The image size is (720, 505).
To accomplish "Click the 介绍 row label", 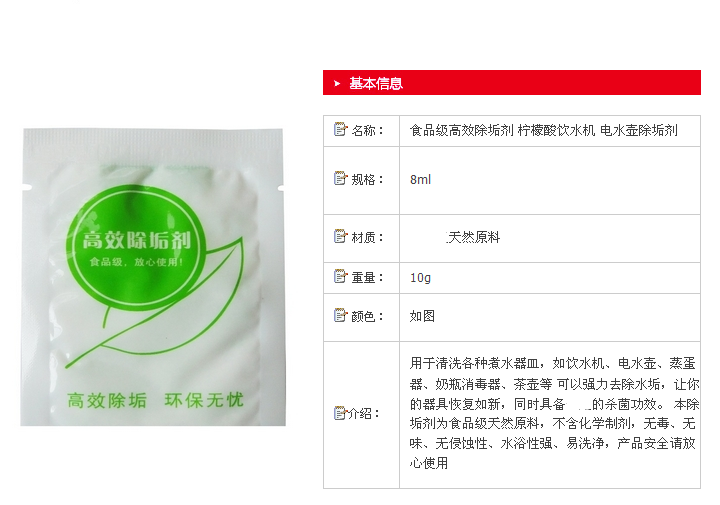I will click(364, 414).
